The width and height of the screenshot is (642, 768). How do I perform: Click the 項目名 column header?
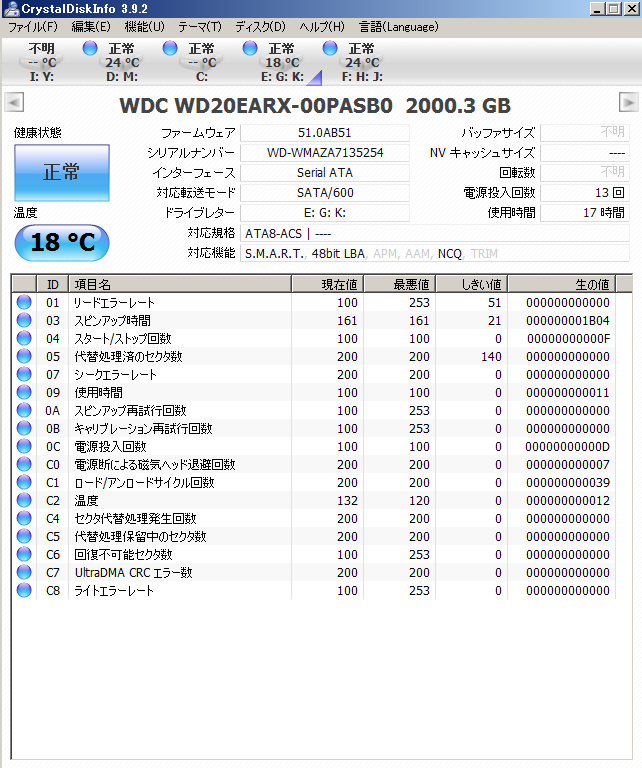[x=180, y=285]
